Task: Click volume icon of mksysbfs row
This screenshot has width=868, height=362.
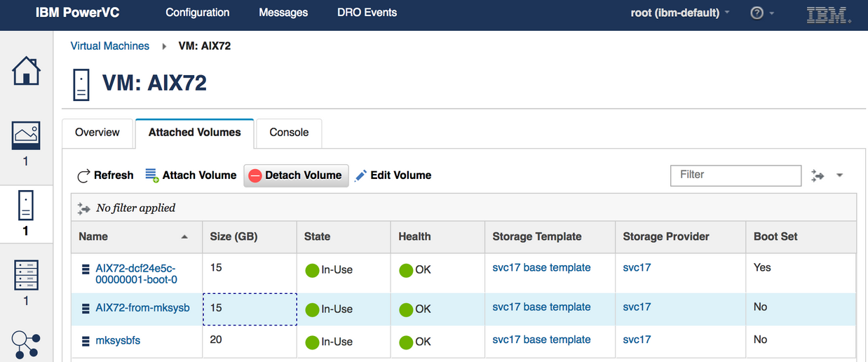Action: click(x=86, y=341)
